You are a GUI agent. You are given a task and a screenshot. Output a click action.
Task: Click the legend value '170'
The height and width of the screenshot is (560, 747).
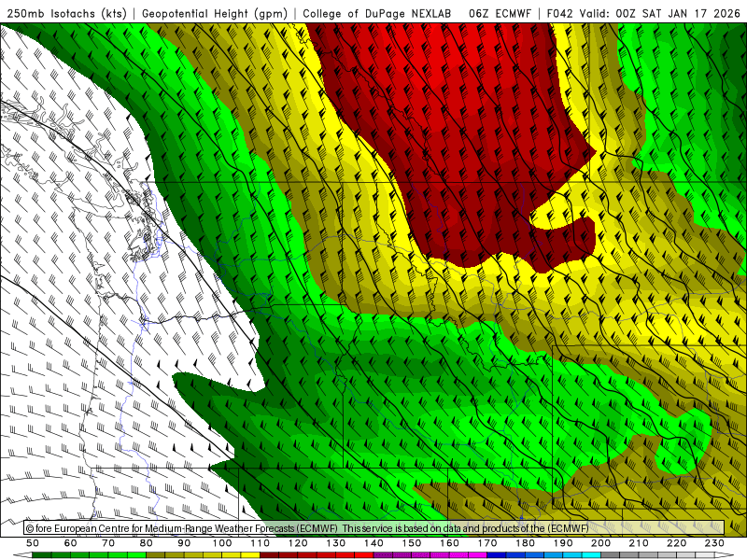point(487,543)
